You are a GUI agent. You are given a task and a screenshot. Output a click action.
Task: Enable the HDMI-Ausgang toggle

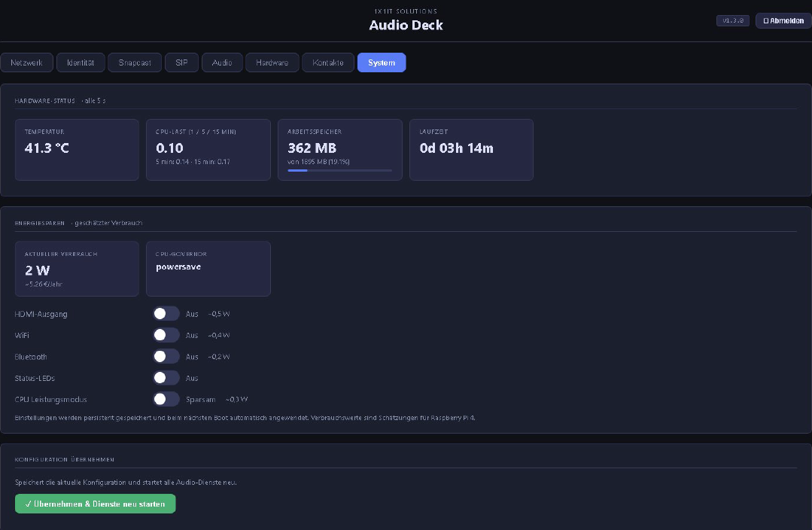166,313
